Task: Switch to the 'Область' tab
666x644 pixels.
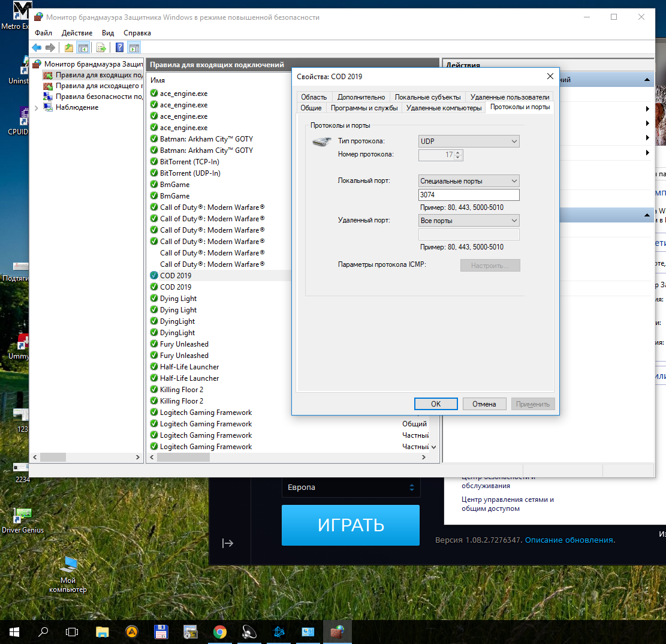Action: point(314,97)
